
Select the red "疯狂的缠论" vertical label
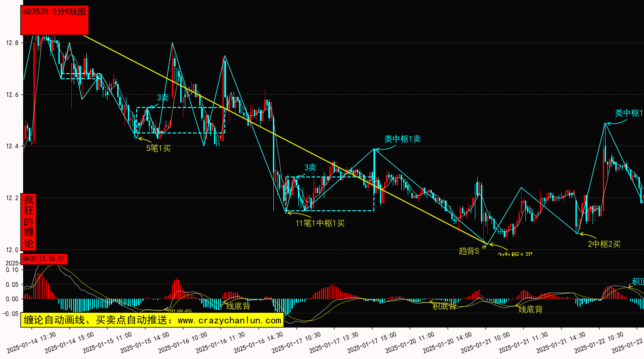coord(29,222)
